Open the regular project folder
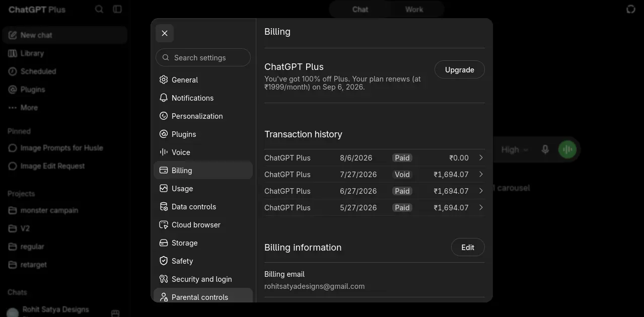 click(x=64, y=247)
